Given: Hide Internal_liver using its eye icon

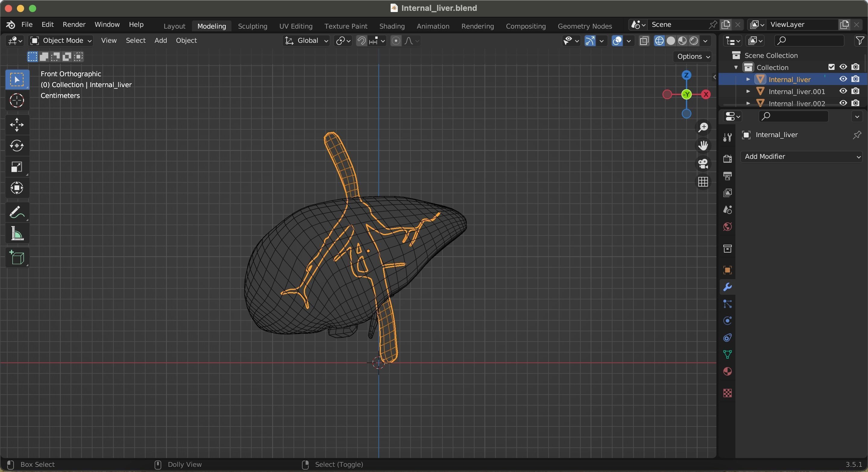Looking at the screenshot, I should [x=843, y=79].
